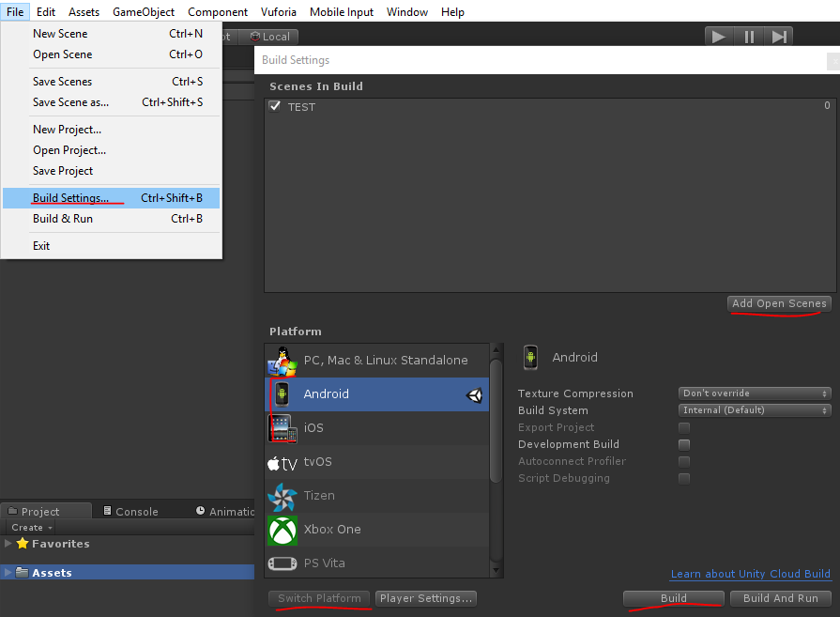The width and height of the screenshot is (840, 617).
Task: Click Build Settings menu entry
Action: (x=70, y=198)
